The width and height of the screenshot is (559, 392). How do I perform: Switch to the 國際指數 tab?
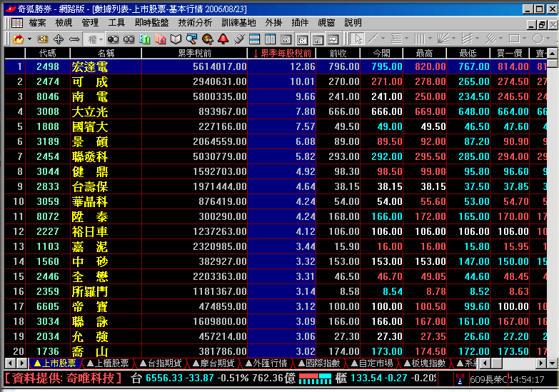tap(319, 363)
